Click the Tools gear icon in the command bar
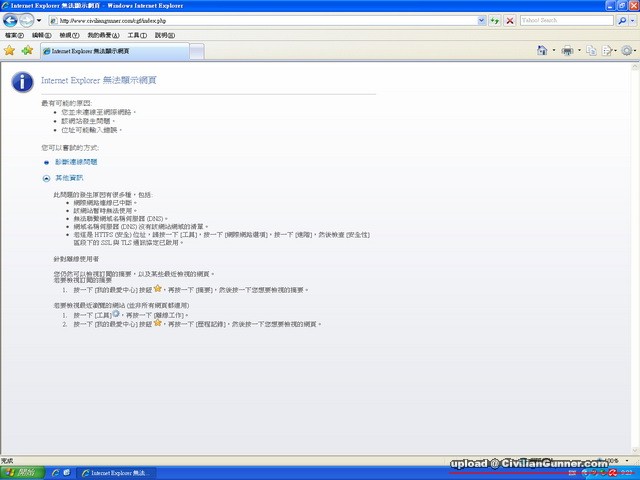Viewport: 640px width, 480px height. point(627,50)
